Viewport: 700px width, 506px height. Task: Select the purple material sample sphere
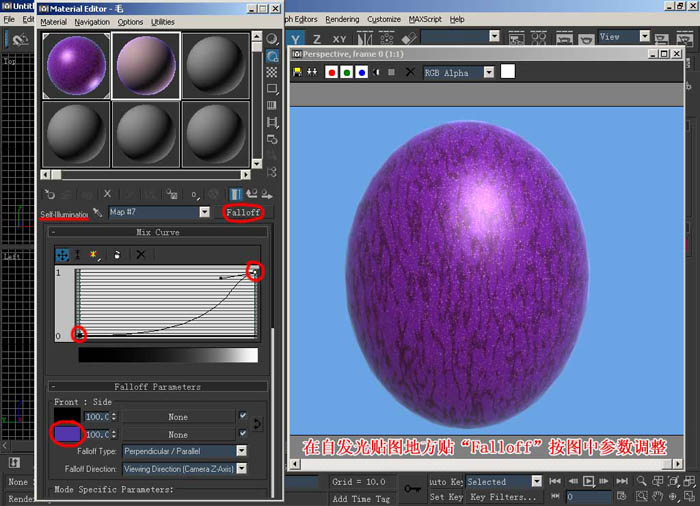(x=76, y=66)
